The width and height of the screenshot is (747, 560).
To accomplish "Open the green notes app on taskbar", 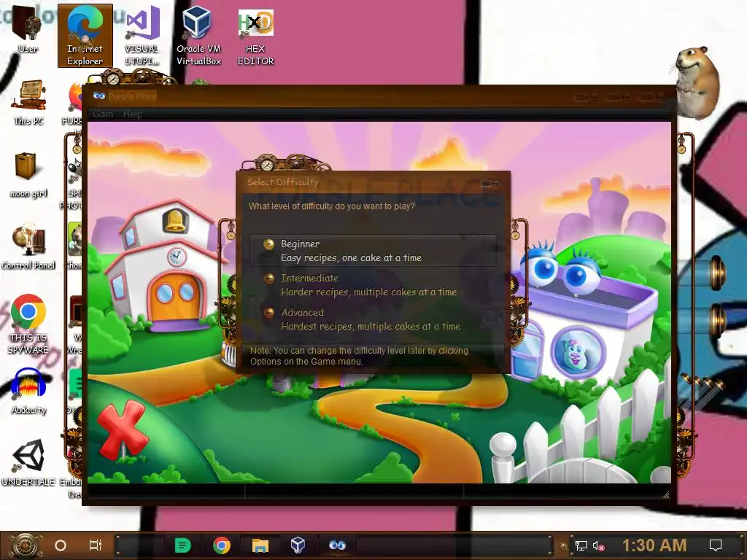I will [x=182, y=545].
